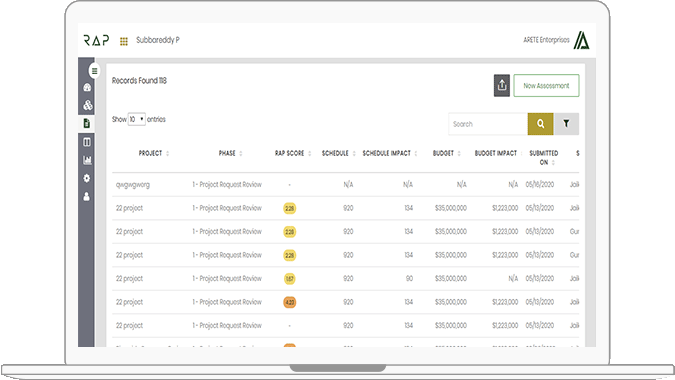
Task: Click the ARETE Enterprises text
Action: click(546, 40)
